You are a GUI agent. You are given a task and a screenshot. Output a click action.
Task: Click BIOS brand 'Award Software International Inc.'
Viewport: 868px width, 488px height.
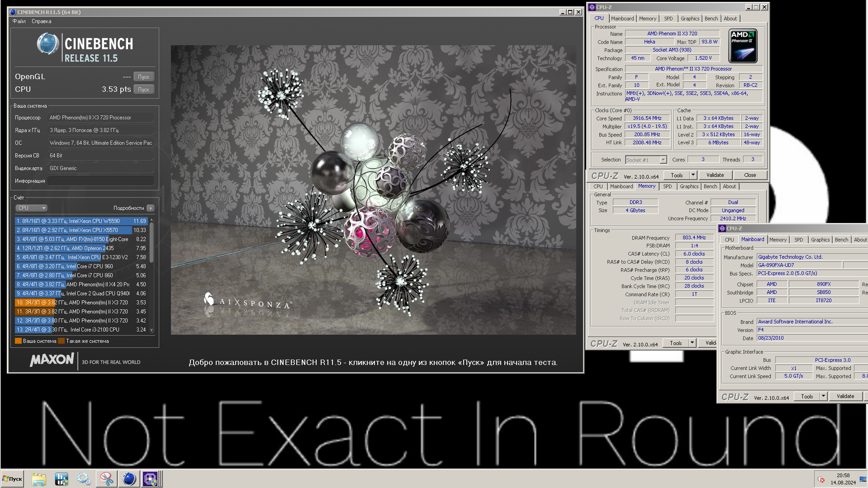pyautogui.click(x=812, y=322)
